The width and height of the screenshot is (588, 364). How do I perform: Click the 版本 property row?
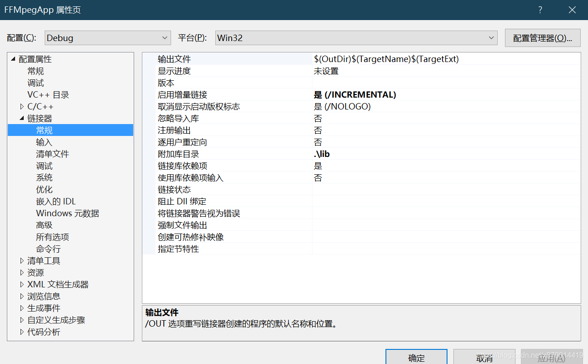tap(361, 83)
